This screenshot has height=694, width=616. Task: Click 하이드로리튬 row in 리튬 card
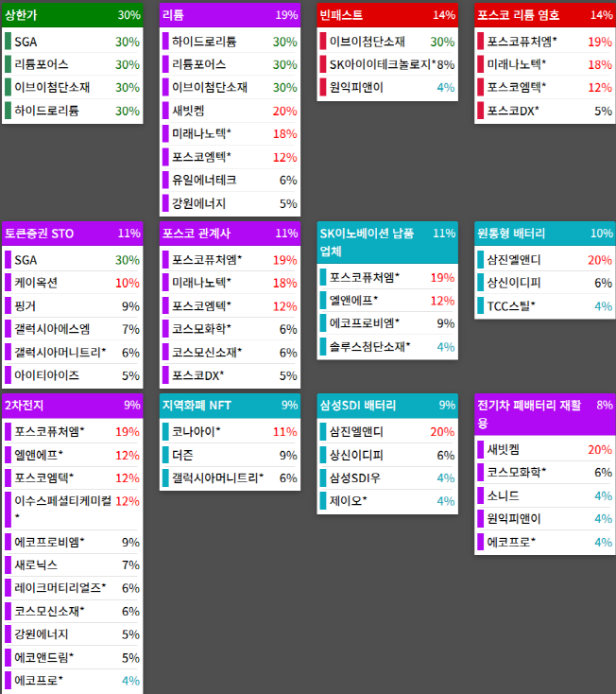tap(230, 42)
